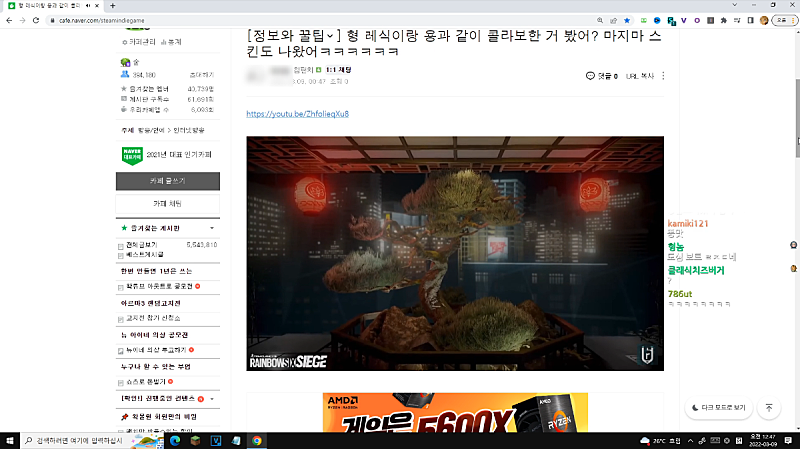Click the cafe members count icon

click(x=124, y=74)
